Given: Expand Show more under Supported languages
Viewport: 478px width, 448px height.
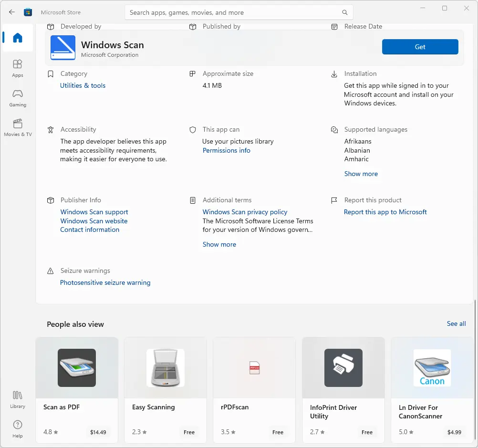Looking at the screenshot, I should point(361,174).
